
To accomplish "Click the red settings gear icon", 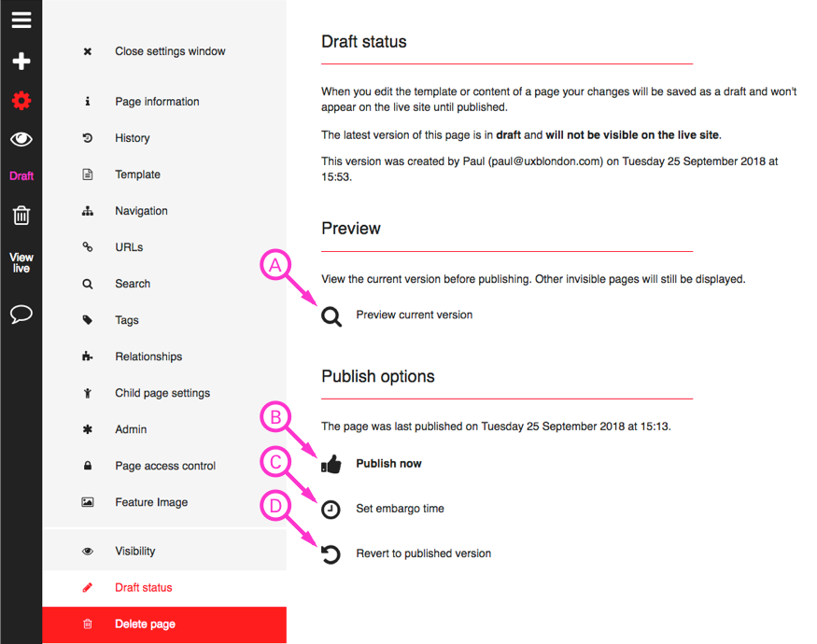I will (x=21, y=101).
